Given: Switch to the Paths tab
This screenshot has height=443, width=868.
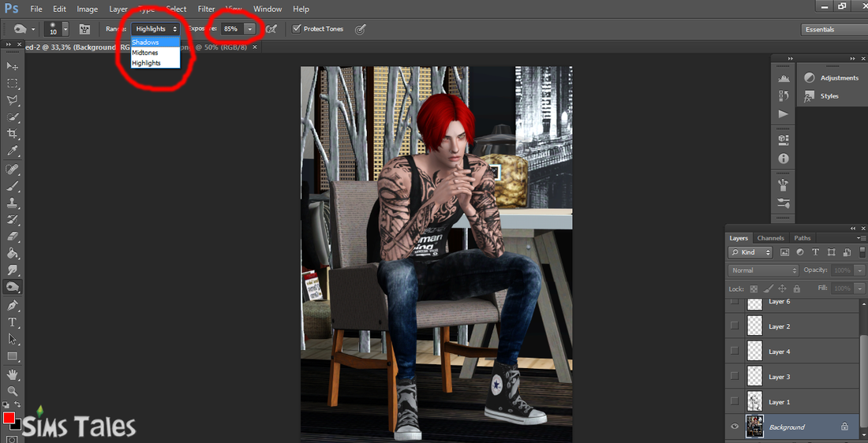Looking at the screenshot, I should [x=803, y=238].
